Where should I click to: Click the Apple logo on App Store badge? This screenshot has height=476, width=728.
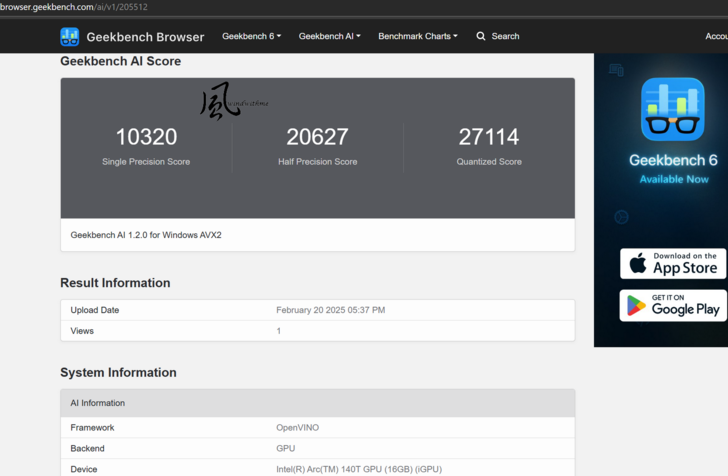638,264
